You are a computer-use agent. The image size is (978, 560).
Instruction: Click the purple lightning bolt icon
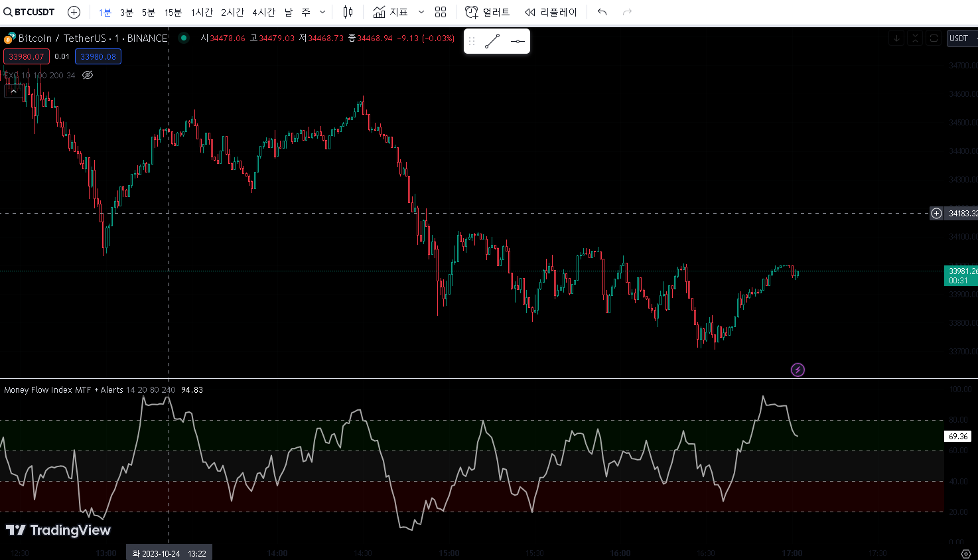[798, 370]
